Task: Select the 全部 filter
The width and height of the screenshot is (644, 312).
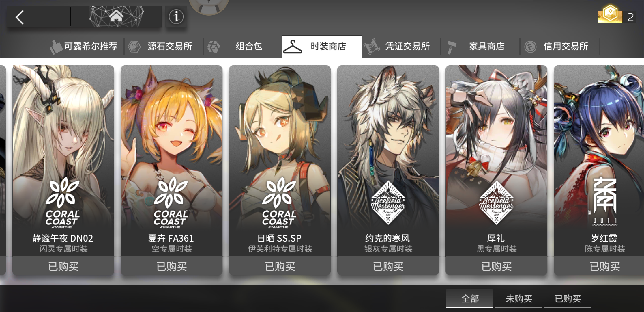Action: pos(469,298)
